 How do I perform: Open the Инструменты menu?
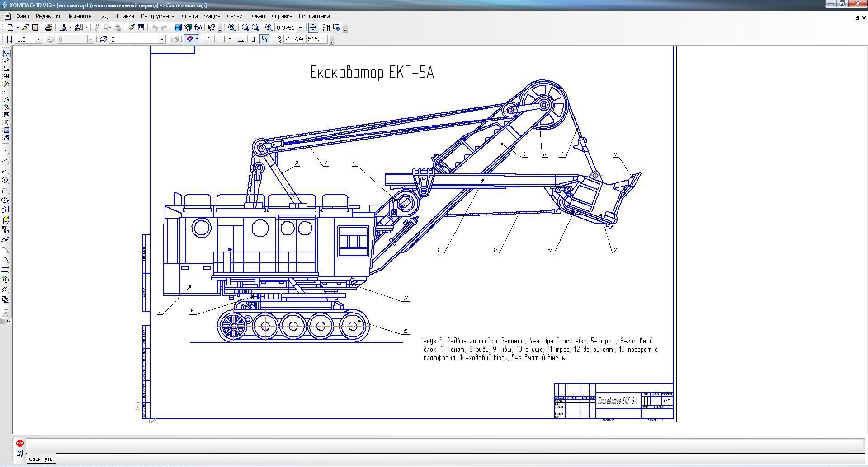click(157, 16)
